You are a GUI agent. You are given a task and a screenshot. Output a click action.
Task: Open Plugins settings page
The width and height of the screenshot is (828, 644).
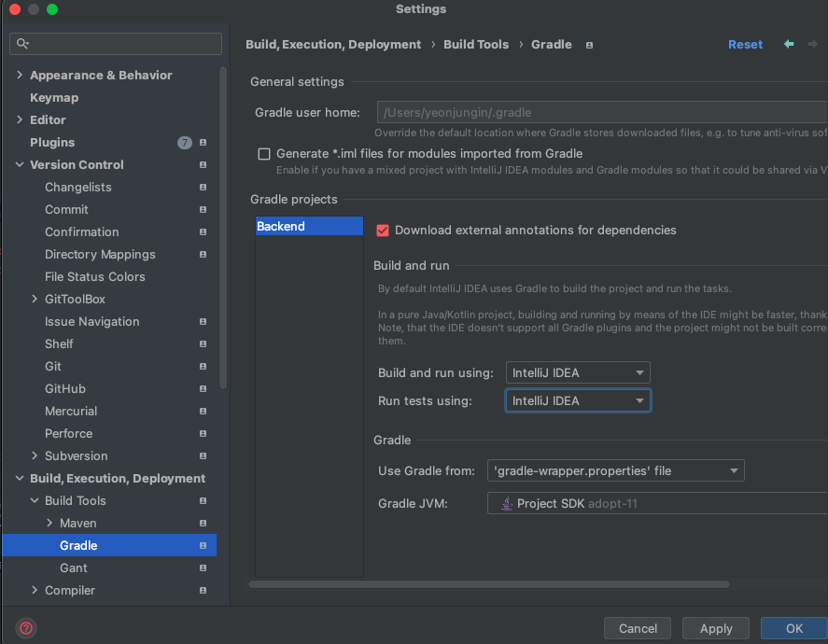click(52, 143)
